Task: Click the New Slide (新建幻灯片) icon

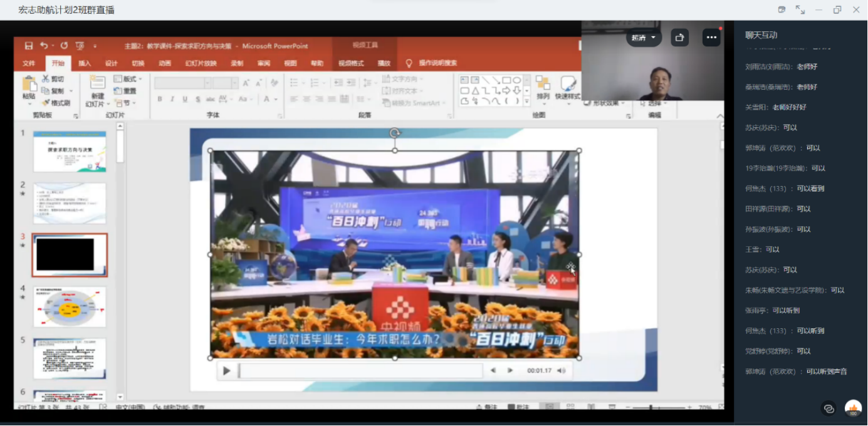Action: [x=97, y=83]
